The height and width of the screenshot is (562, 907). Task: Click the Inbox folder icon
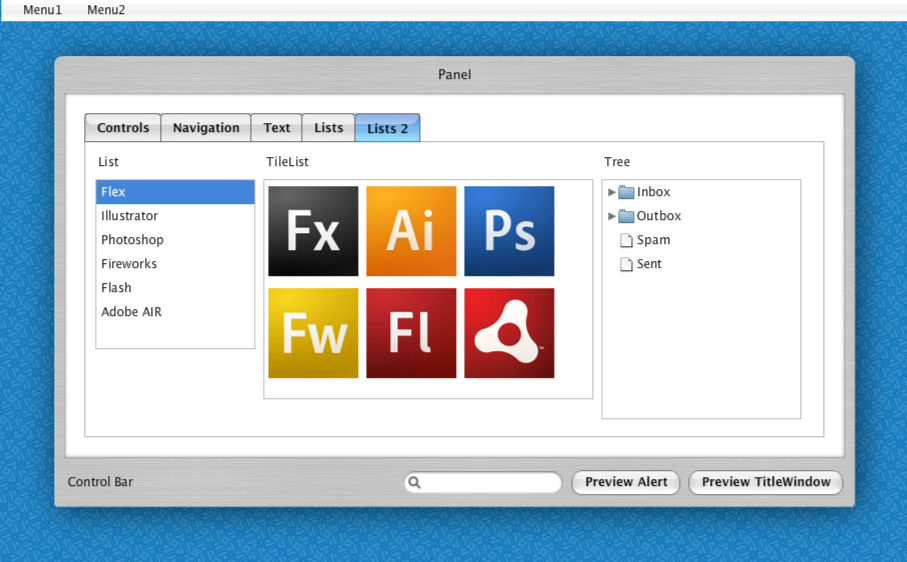tap(626, 192)
